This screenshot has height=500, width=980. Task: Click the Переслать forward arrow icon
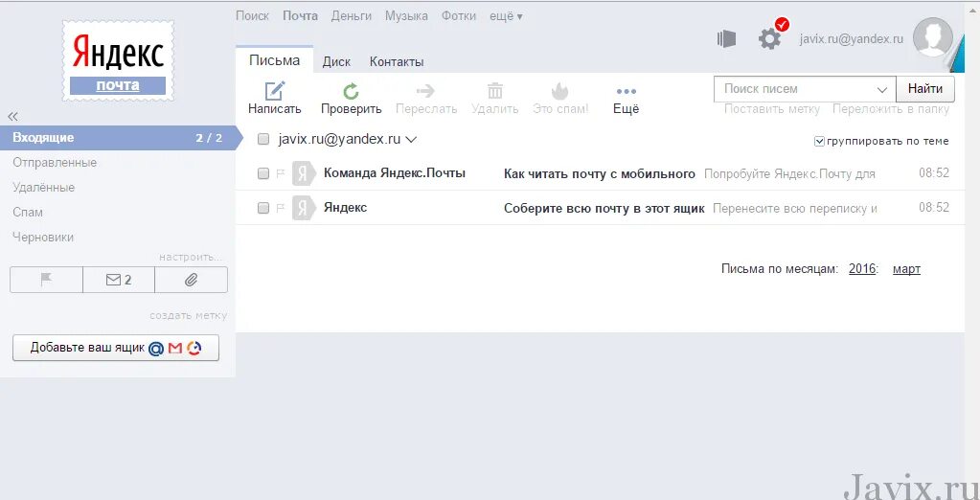[x=425, y=91]
